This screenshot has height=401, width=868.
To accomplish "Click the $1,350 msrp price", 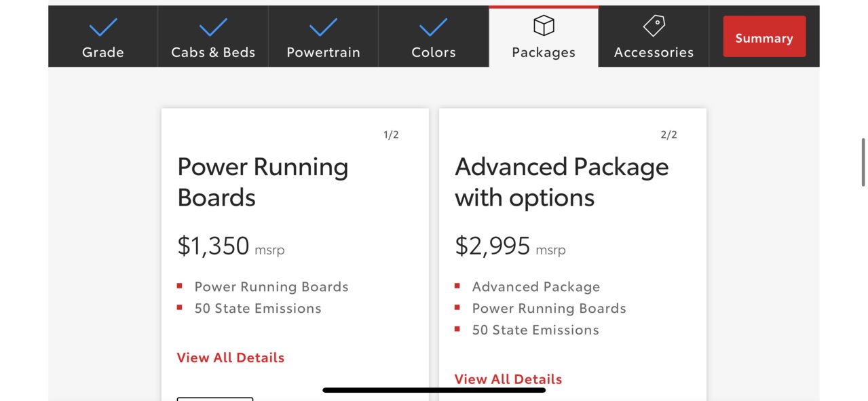I will 231,246.
